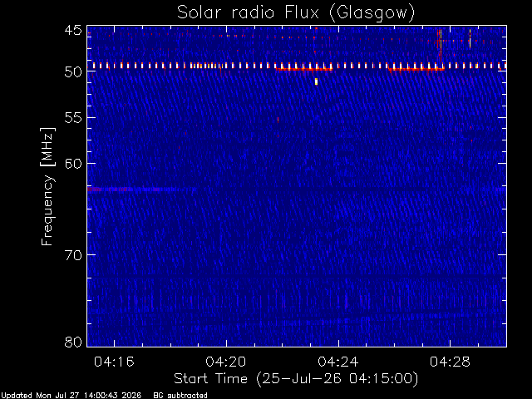Click the 04:28 time axis label
This screenshot has width=532, height=399.
coord(450,362)
